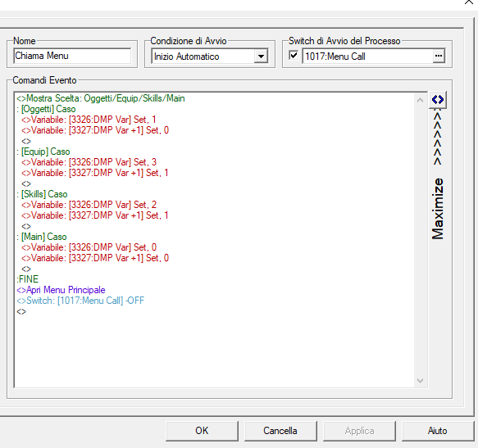Open the Condizione di Avvio dropdown
The height and width of the screenshot is (448, 478).
(261, 57)
